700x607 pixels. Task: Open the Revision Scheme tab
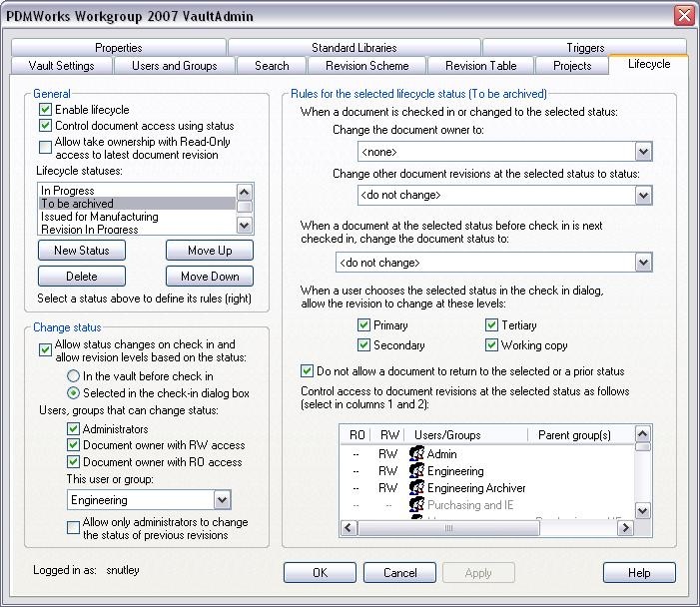(366, 66)
